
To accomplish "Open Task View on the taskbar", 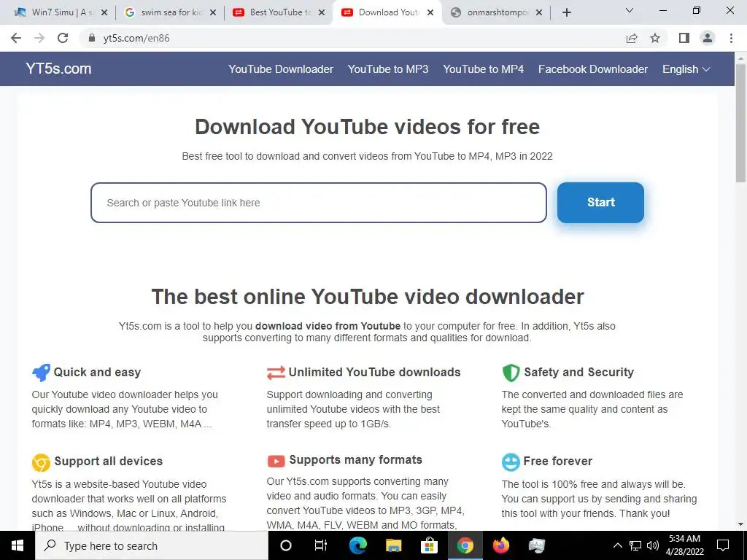I will [321, 545].
